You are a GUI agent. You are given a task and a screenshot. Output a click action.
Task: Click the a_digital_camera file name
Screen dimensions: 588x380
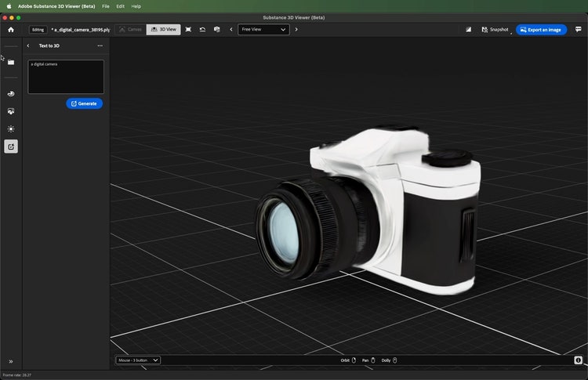point(81,30)
